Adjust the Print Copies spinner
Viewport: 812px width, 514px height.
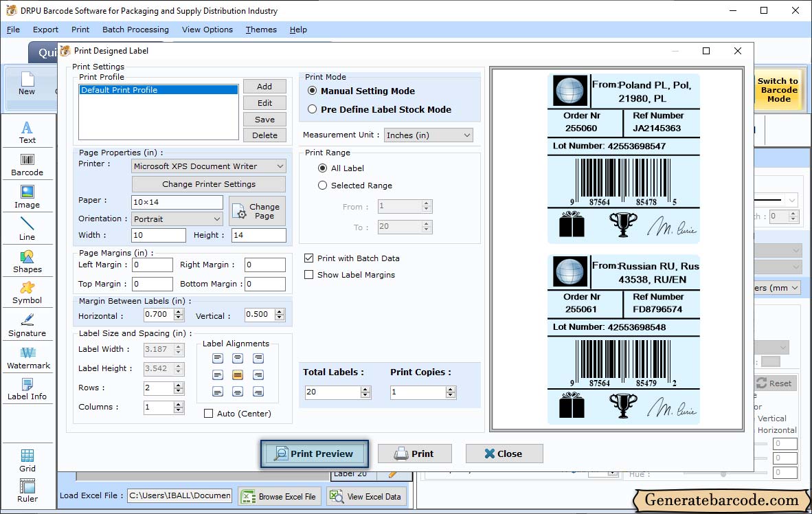tap(451, 392)
